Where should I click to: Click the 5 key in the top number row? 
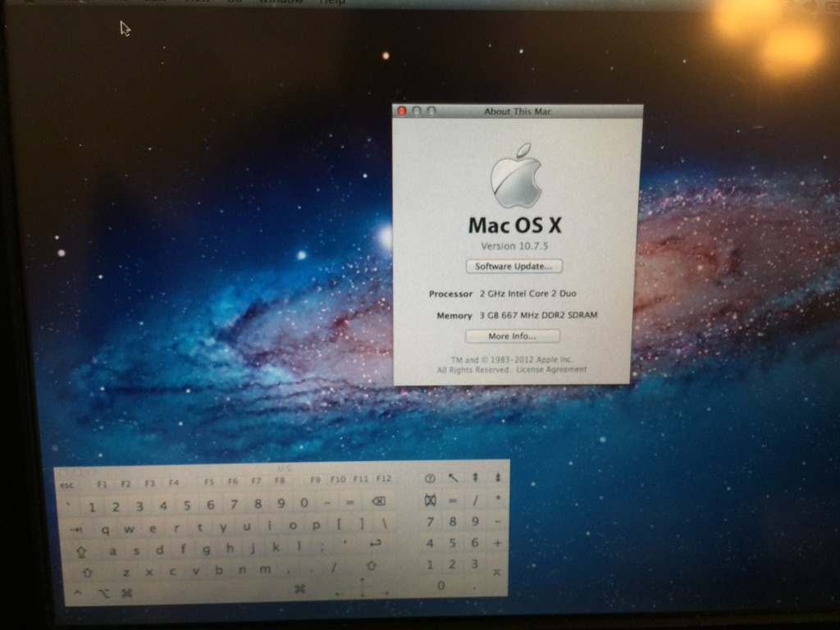click(x=187, y=505)
